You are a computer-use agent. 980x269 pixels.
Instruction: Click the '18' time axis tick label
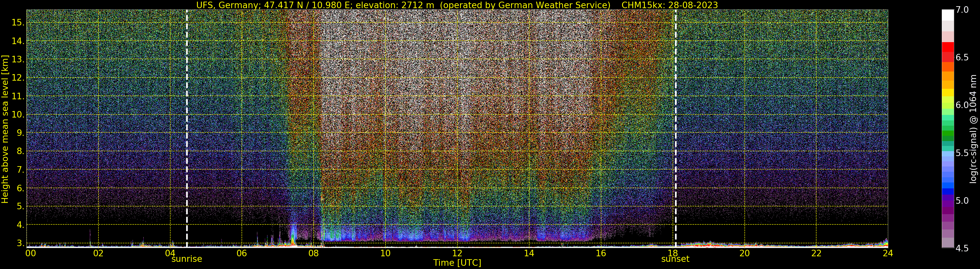pyautogui.click(x=672, y=253)
